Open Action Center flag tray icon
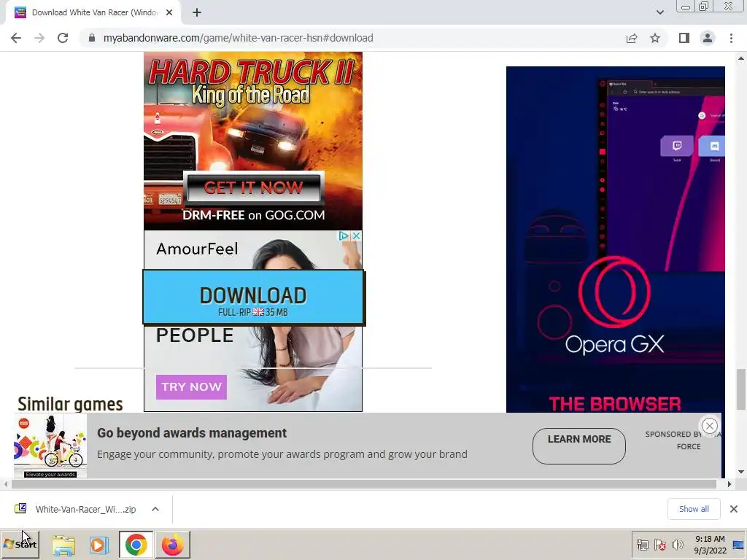Viewport: 747px width, 560px height. (x=659, y=545)
